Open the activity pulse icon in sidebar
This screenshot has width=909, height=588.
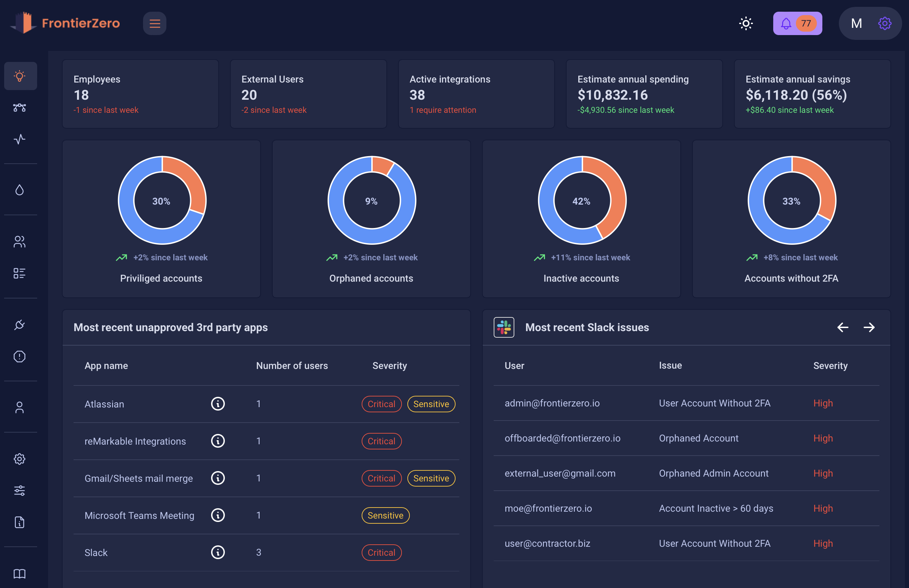pyautogui.click(x=20, y=139)
